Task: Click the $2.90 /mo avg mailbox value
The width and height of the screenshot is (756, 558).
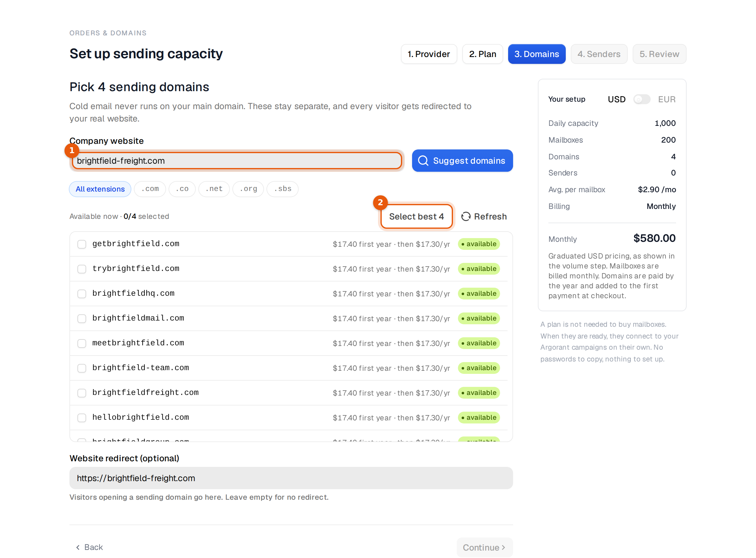Action: click(x=657, y=190)
